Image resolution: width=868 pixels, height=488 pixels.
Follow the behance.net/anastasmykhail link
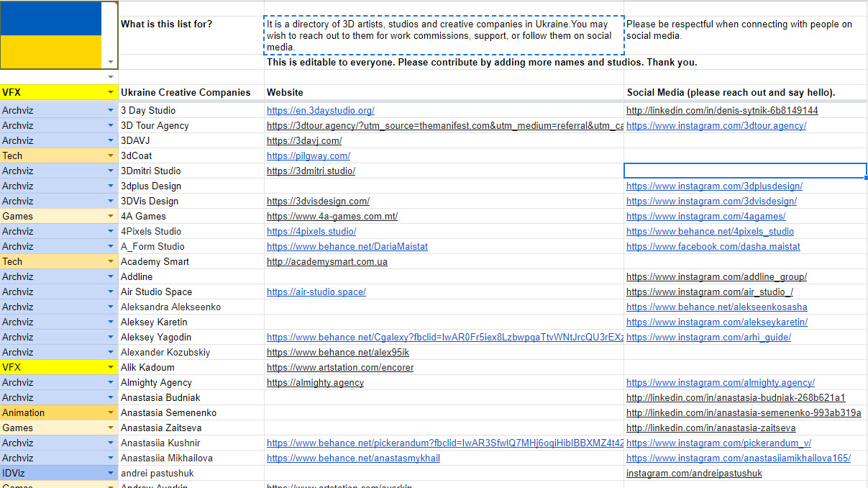353,458
